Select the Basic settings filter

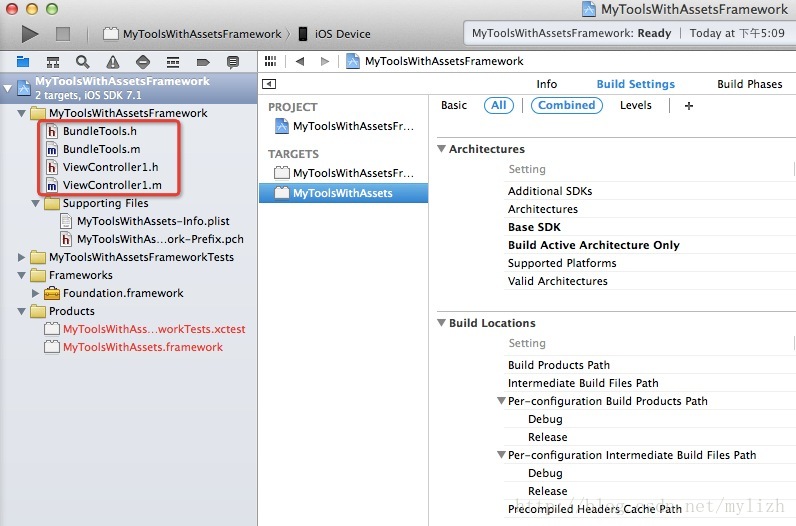[454, 105]
